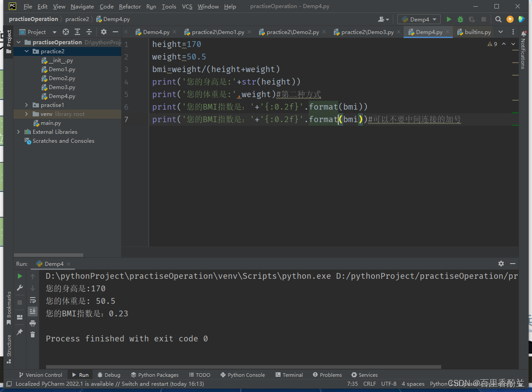Image resolution: width=532 pixels, height=392 pixels.
Task: Select main.py in project tree
Action: [51, 123]
